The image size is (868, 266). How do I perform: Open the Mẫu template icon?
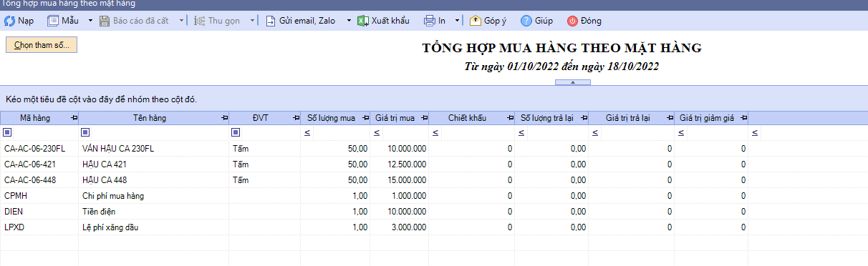point(53,21)
